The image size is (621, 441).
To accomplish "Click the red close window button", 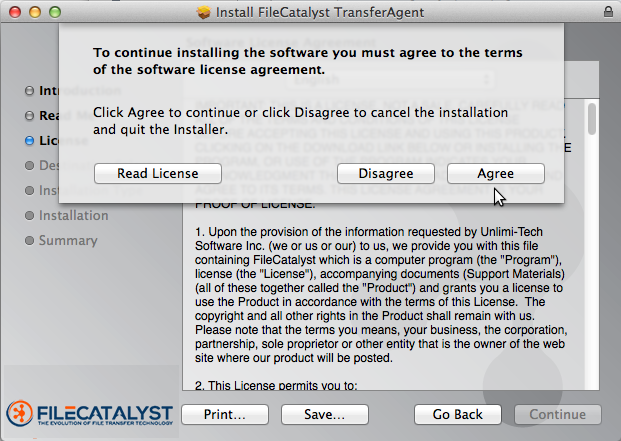I will 14,11.
